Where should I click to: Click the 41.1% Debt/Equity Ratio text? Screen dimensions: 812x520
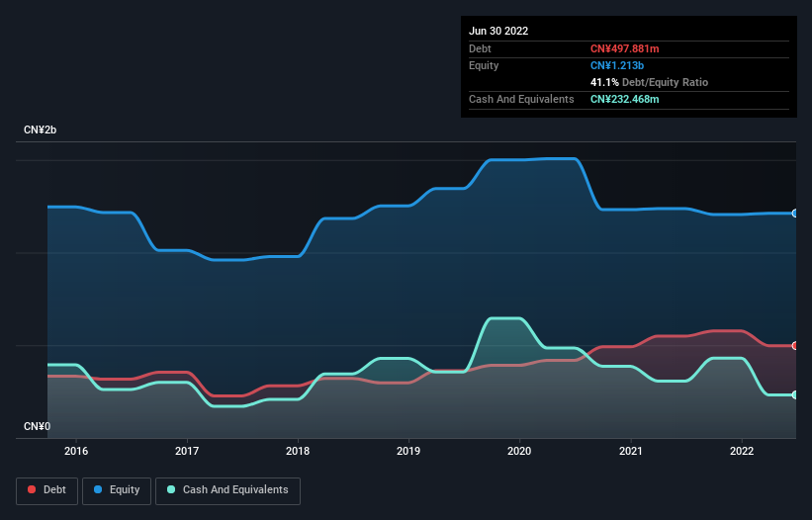pos(649,82)
